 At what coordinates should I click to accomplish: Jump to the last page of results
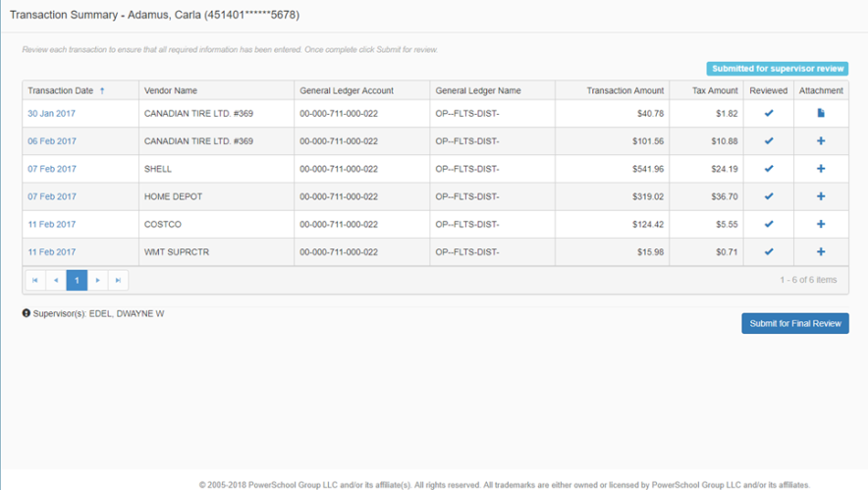[x=118, y=281]
